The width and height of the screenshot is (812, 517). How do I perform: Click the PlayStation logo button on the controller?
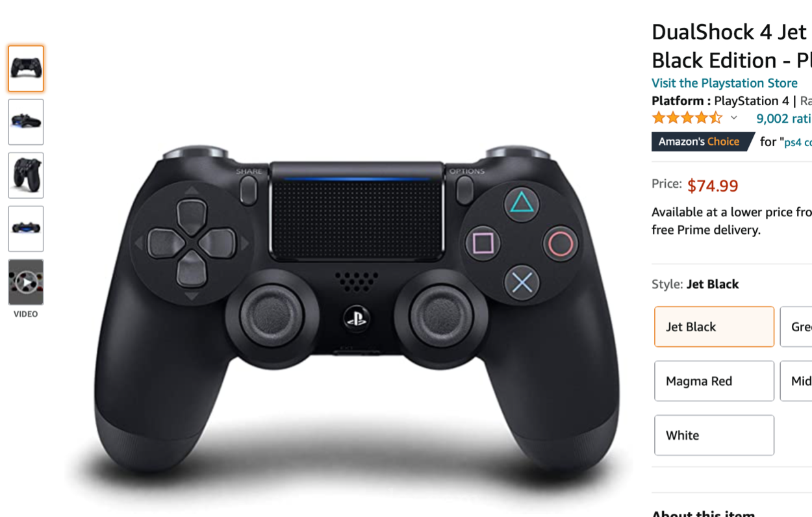(x=356, y=319)
